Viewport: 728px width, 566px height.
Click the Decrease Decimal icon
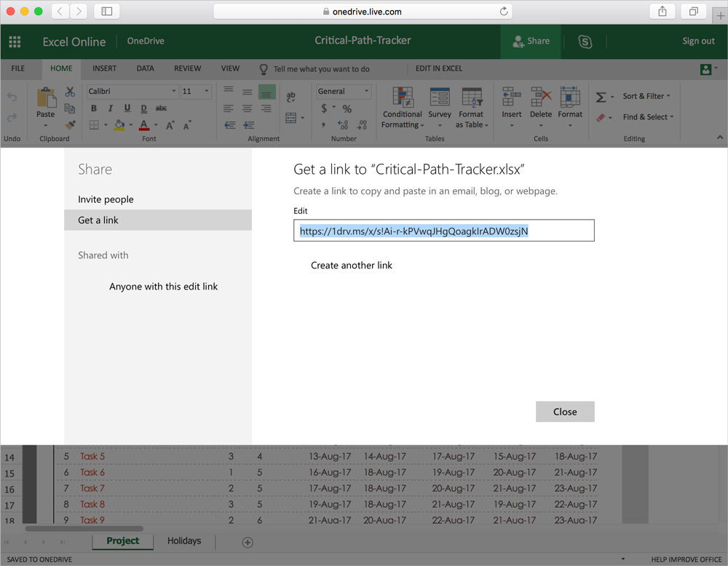coord(362,125)
